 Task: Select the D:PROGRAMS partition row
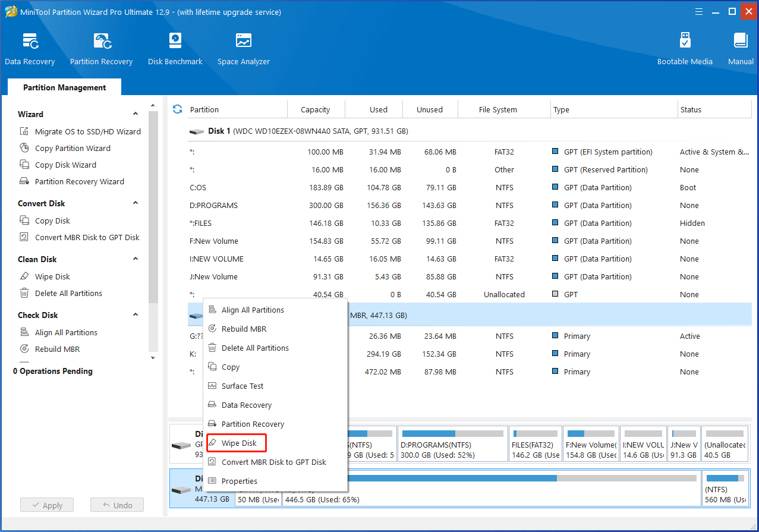(x=469, y=205)
